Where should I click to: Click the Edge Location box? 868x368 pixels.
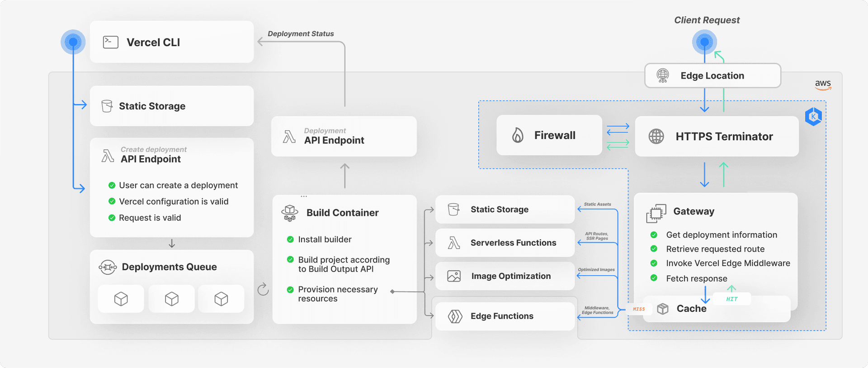712,76
